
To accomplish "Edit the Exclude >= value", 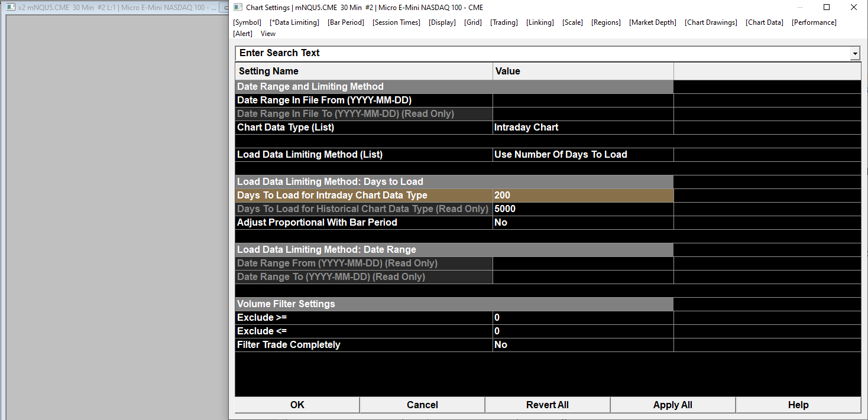I will click(x=583, y=318).
